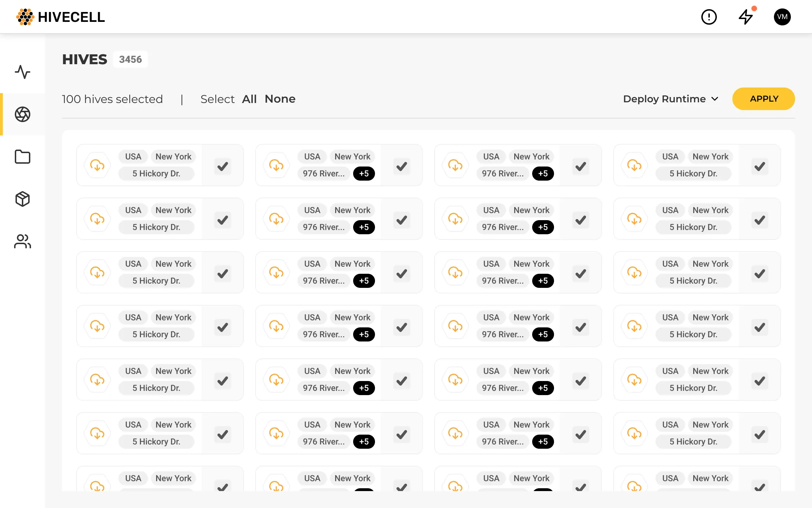Click the alert/info icon in top navbar

[709, 16]
